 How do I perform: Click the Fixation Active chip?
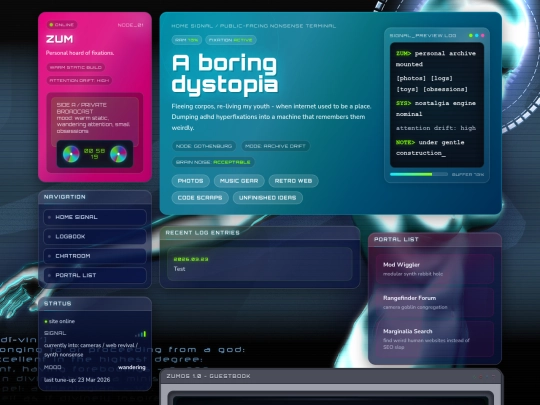coord(231,40)
